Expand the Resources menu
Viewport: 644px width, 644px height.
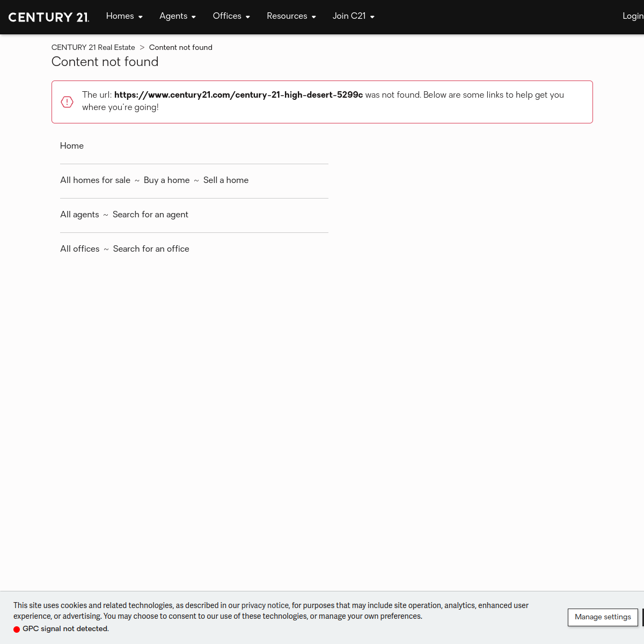[x=291, y=16]
